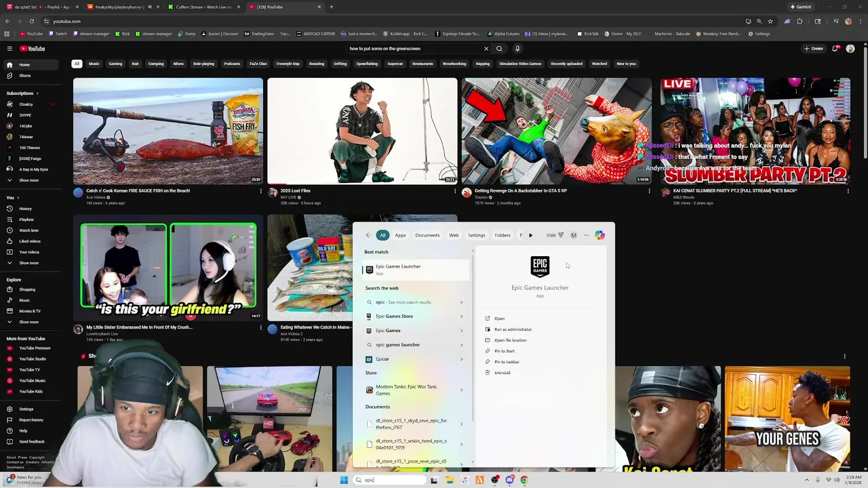Show more search filters with the arrow

point(530,235)
